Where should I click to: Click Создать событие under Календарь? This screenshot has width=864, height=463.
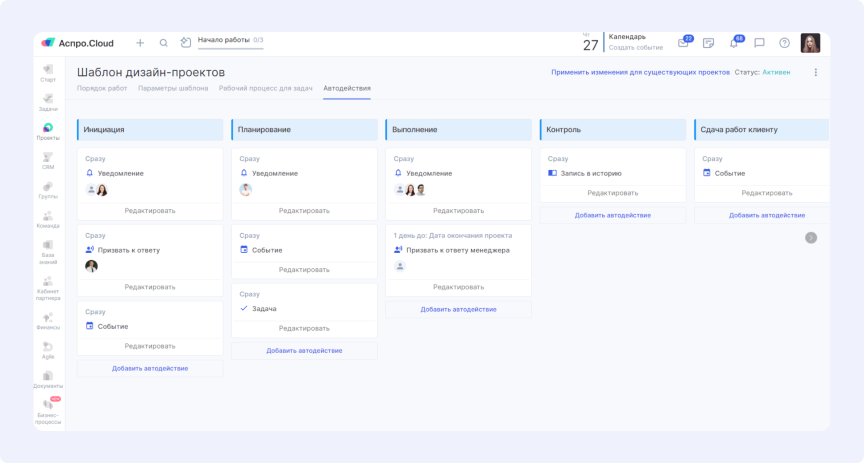pos(636,48)
